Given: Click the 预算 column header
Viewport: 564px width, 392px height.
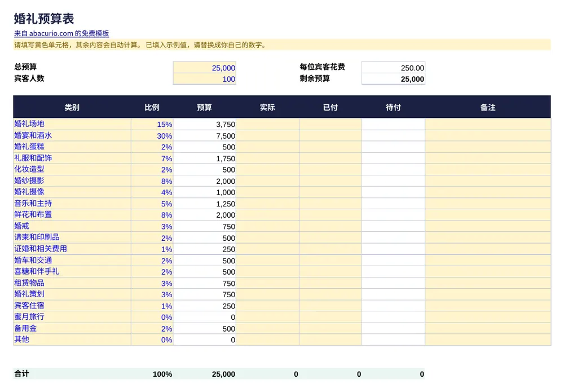Looking at the screenshot, I should 204,107.
